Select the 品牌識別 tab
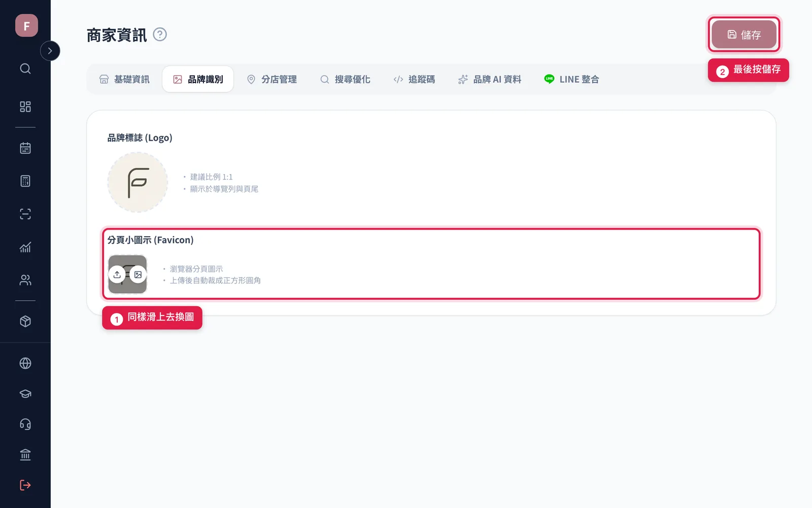 pos(198,79)
